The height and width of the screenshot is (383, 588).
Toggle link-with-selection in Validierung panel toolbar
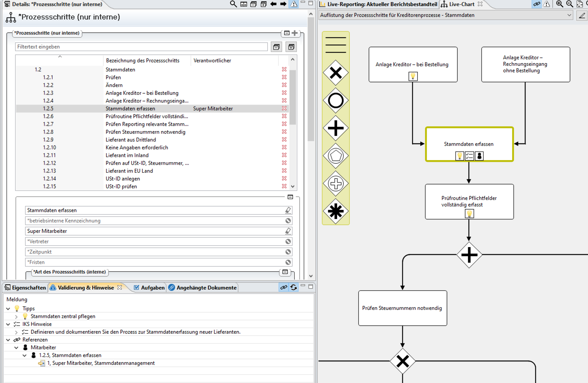coord(284,287)
